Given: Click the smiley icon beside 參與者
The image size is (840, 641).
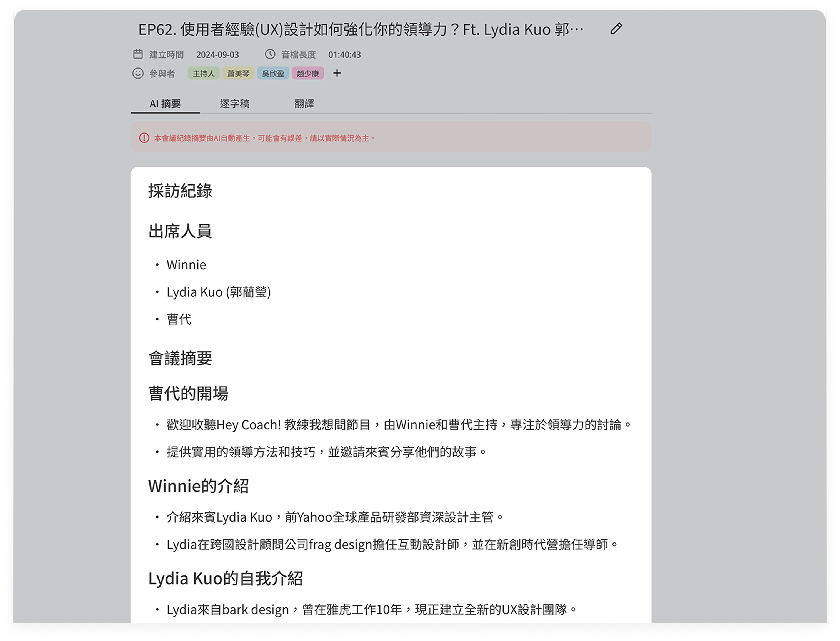Looking at the screenshot, I should click(138, 73).
